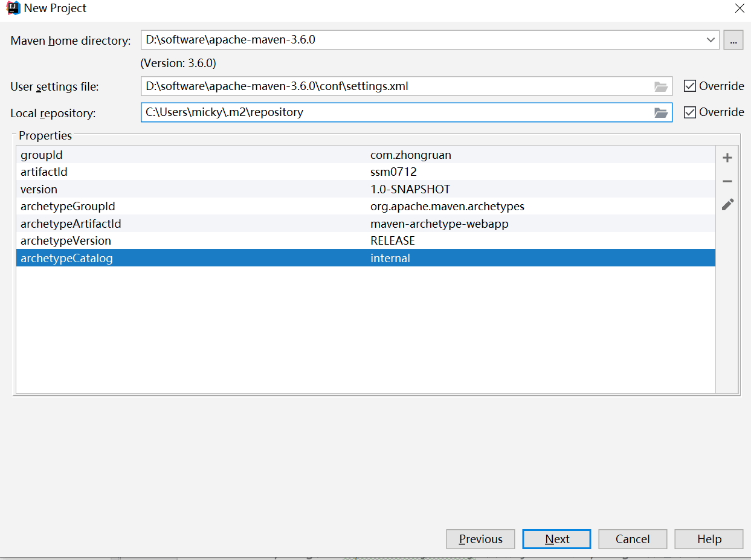Viewport: 751px width, 560px height.
Task: Click the ellipsis browse button for Maven home
Action: coord(733,40)
